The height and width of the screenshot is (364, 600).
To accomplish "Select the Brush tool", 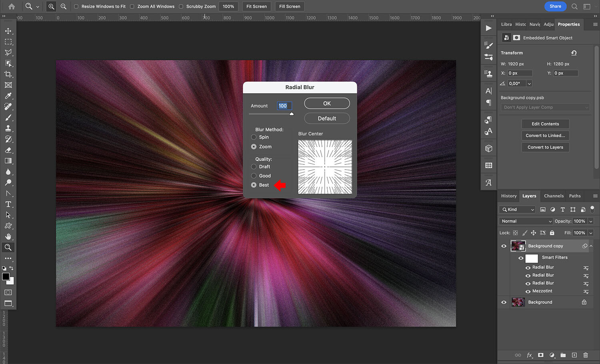I will (8, 117).
